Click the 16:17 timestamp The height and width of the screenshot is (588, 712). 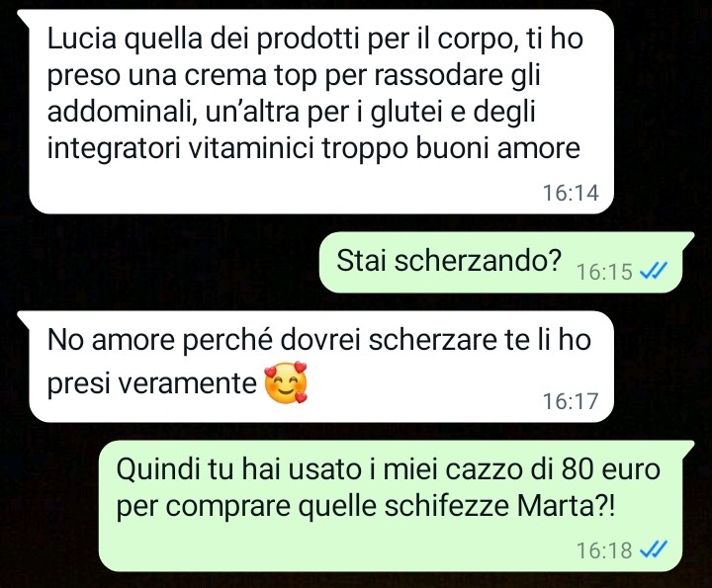click(571, 401)
